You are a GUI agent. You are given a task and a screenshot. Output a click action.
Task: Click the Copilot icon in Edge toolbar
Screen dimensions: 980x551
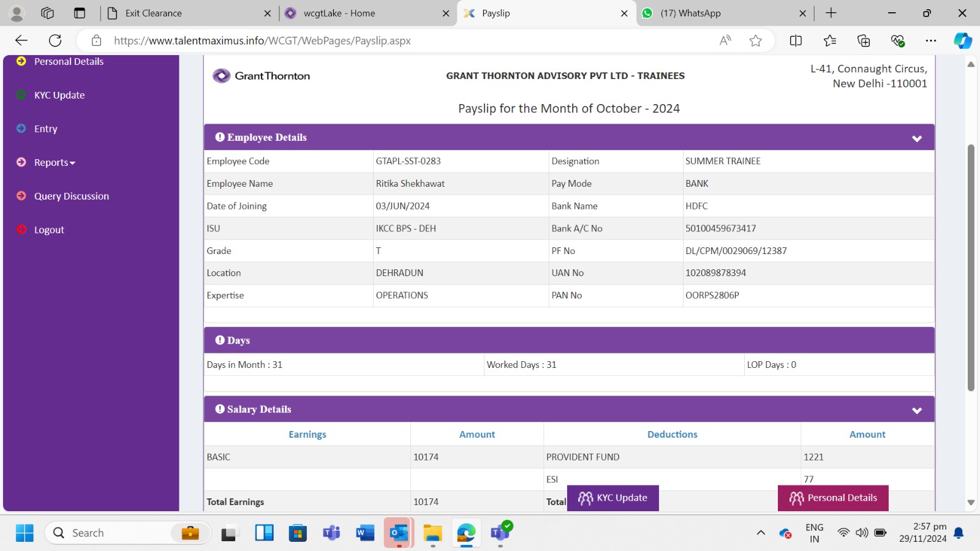[x=962, y=40]
